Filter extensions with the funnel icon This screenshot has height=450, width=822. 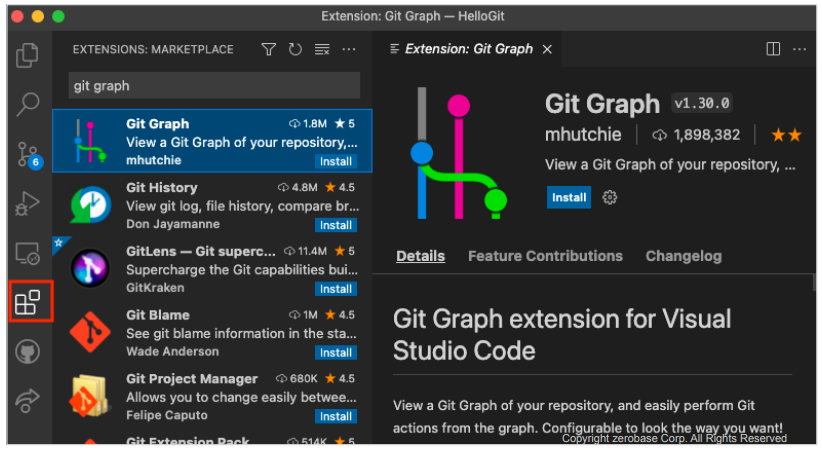(269, 49)
